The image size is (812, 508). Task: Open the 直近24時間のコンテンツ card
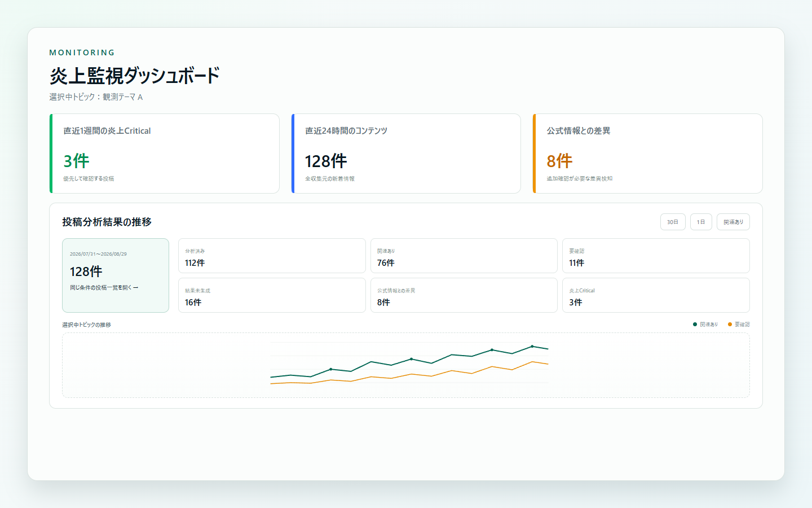pyautogui.click(x=406, y=154)
